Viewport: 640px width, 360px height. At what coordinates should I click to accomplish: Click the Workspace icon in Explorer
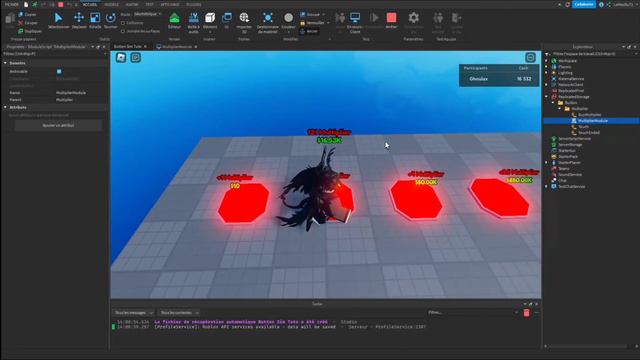tap(554, 61)
